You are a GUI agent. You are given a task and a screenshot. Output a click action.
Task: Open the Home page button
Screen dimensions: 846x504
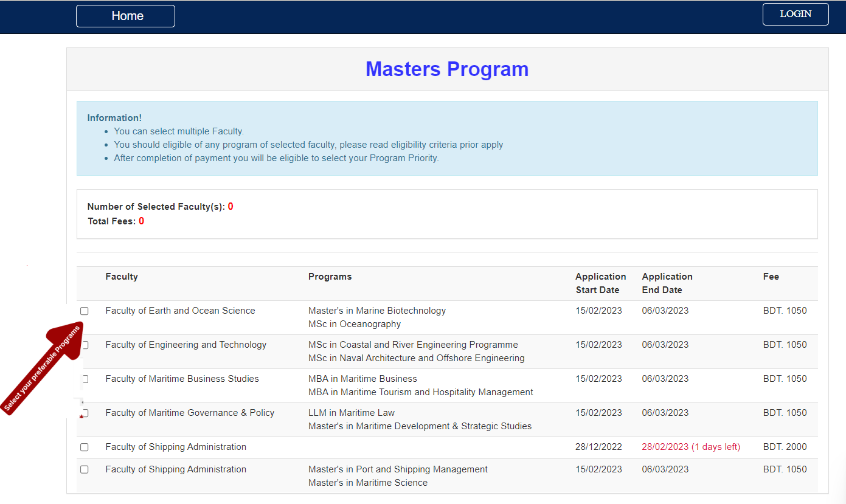click(x=125, y=16)
